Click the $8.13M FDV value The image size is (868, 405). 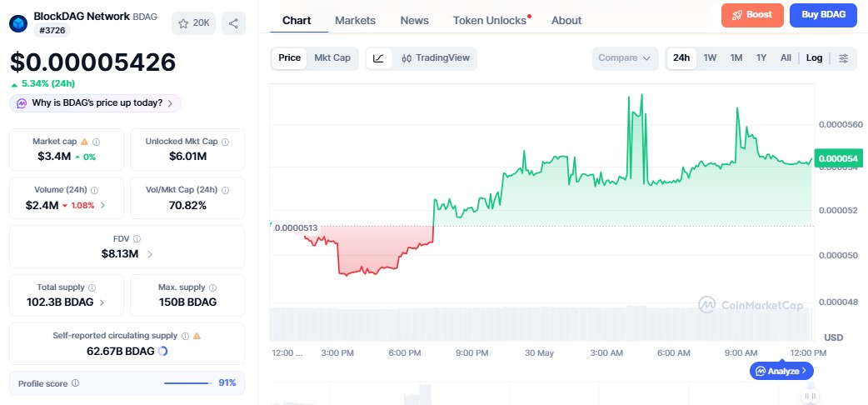click(120, 253)
